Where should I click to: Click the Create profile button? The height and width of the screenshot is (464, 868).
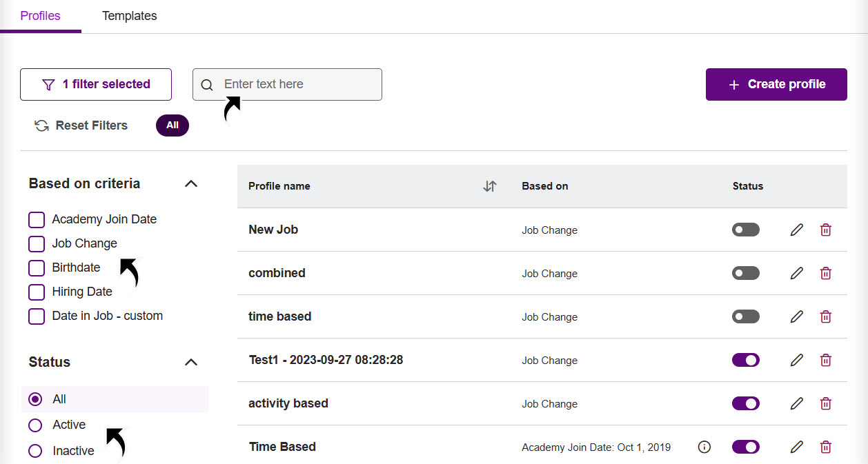pyautogui.click(x=776, y=84)
